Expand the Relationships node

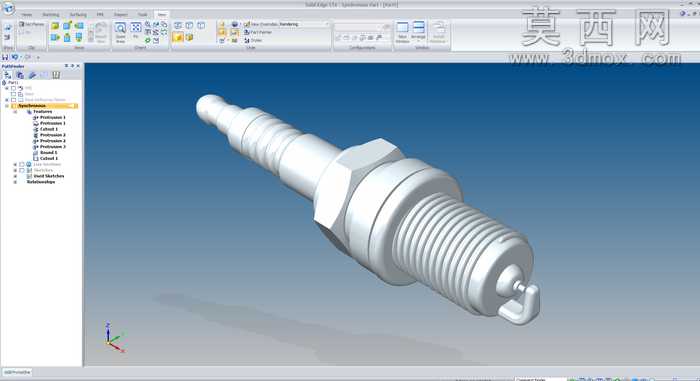(x=16, y=182)
